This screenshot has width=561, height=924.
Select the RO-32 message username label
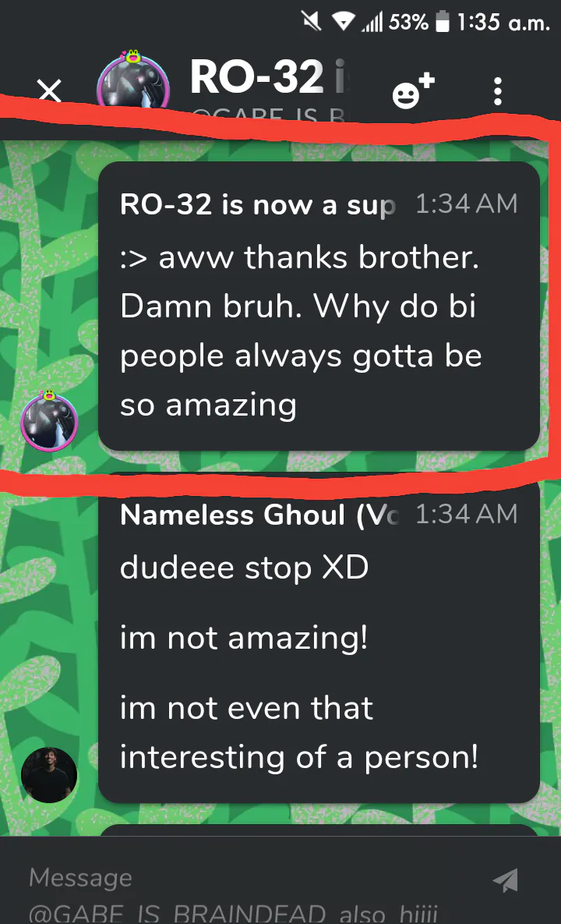click(x=258, y=205)
